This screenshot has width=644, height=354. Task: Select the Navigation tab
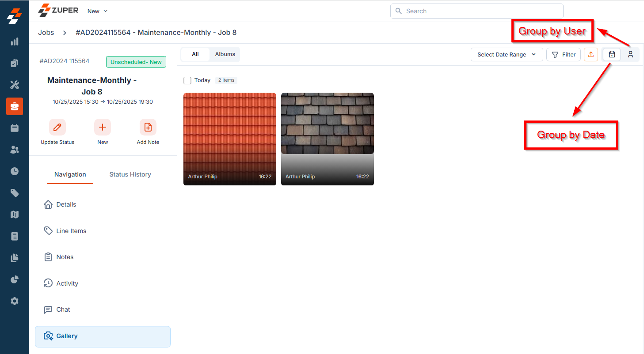(70, 174)
